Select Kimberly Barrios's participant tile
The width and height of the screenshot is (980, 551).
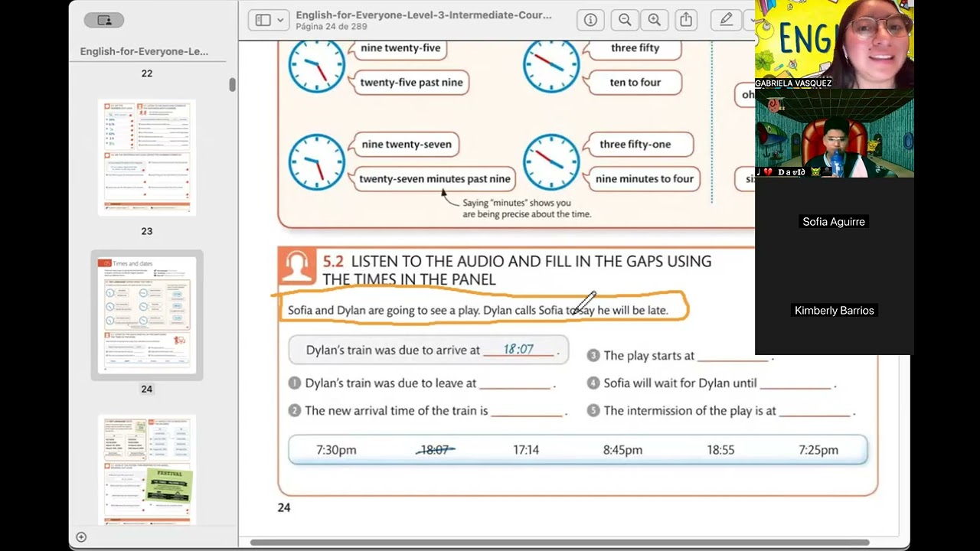[x=834, y=311]
